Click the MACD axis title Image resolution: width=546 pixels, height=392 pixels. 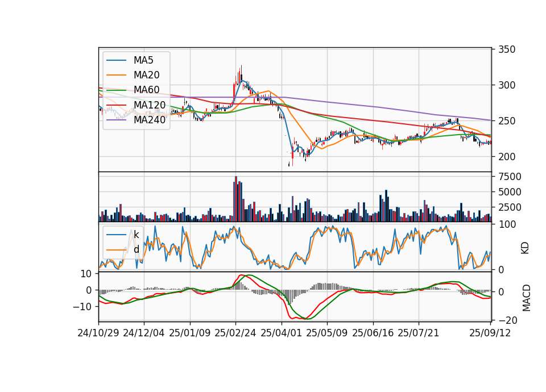coord(526,298)
